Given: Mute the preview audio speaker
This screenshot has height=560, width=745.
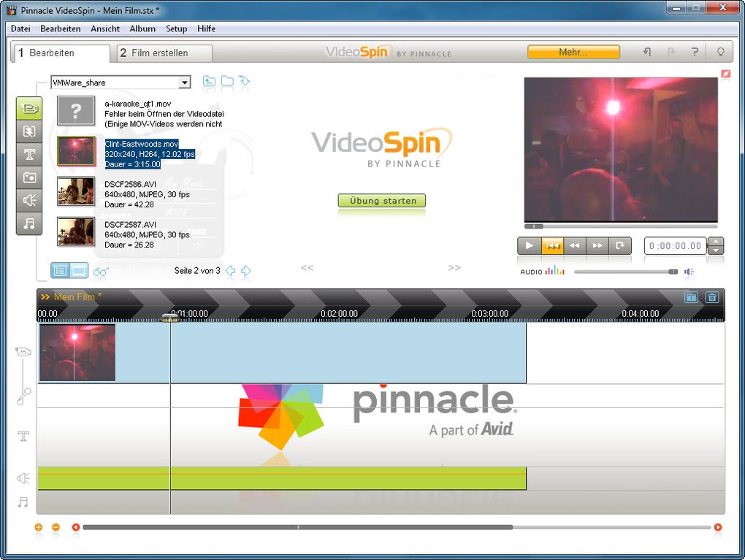Looking at the screenshot, I should click(689, 272).
